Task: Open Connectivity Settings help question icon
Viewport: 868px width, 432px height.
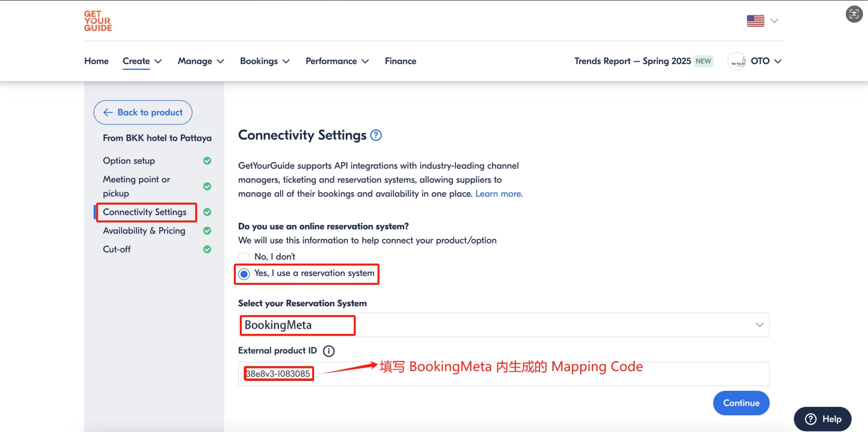Action: tap(376, 135)
